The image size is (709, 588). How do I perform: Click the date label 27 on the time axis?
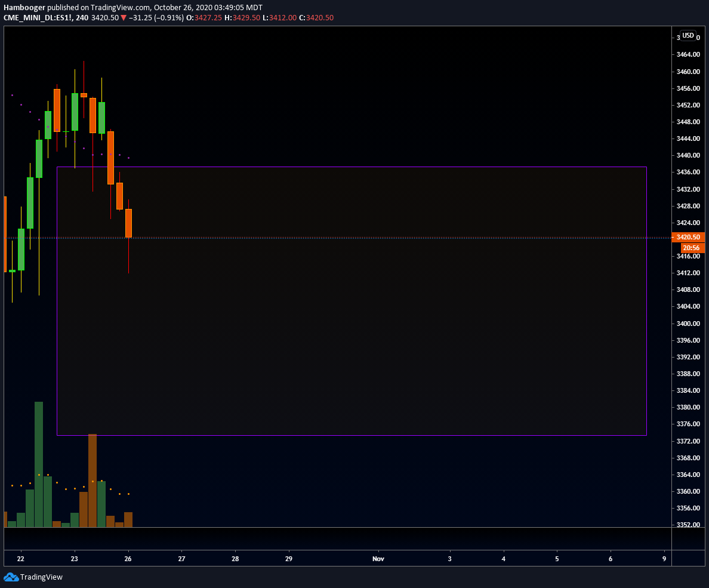click(182, 559)
